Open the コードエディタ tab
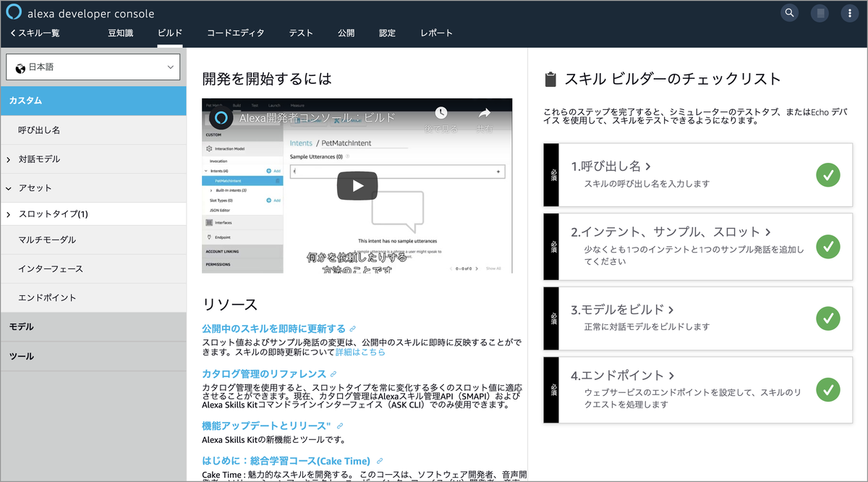The width and height of the screenshot is (868, 482). click(x=235, y=33)
